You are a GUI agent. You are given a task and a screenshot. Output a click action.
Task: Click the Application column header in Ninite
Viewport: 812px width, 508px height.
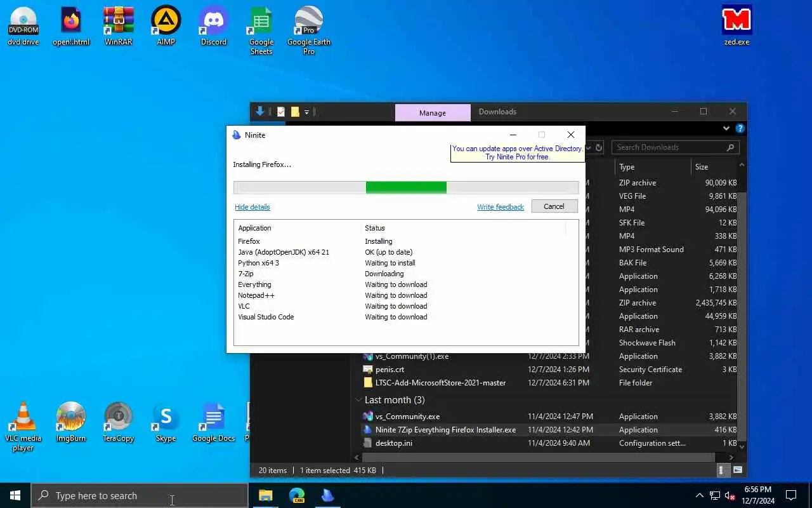298,228
